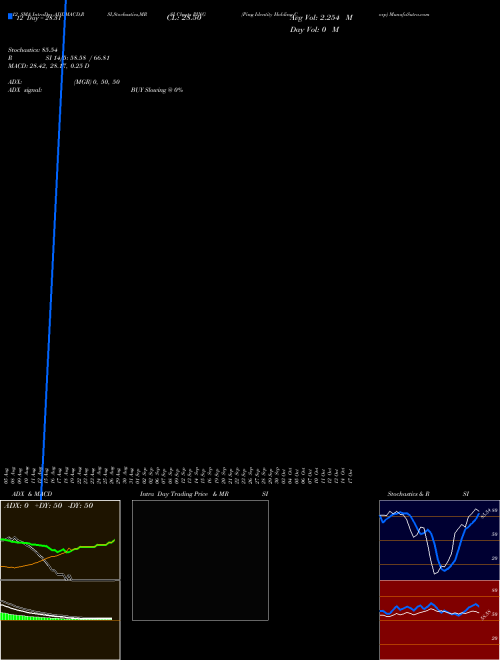
Task: Click the 'Day Vol: 0 M' reading
Action: [314, 30]
